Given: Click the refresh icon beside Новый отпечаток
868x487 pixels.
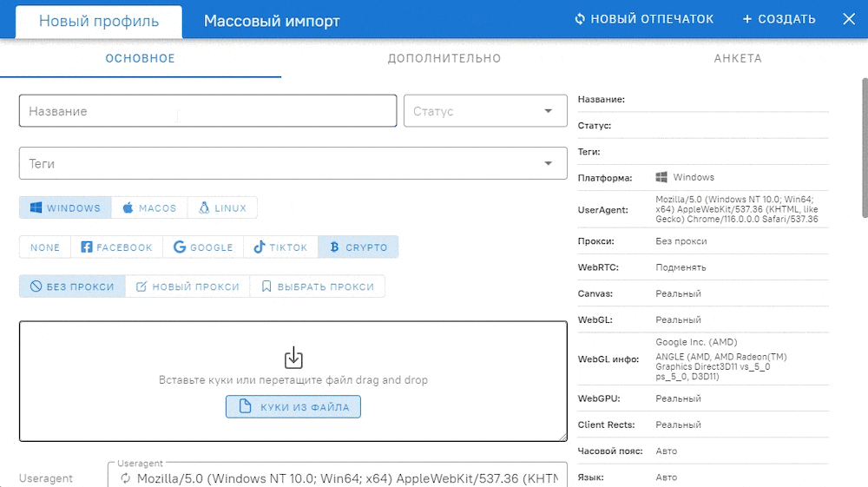Looking at the screenshot, I should (x=580, y=19).
